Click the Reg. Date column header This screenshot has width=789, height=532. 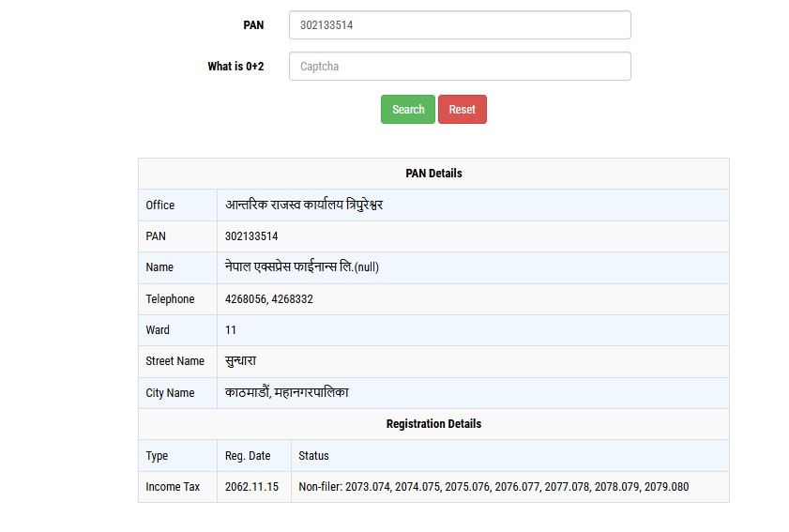pyautogui.click(x=248, y=456)
